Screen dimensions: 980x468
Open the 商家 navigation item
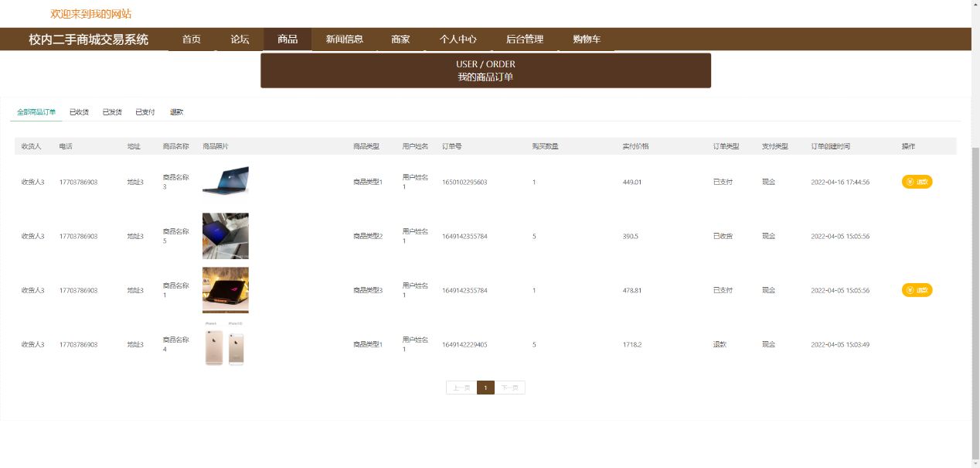coord(400,39)
